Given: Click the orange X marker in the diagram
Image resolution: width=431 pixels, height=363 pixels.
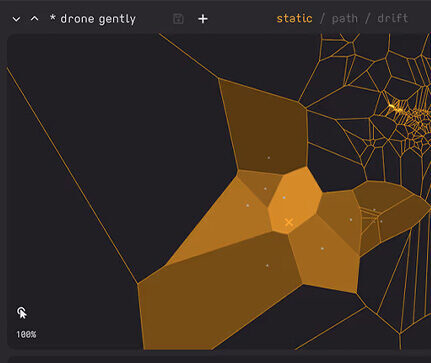Looking at the screenshot, I should [x=289, y=222].
